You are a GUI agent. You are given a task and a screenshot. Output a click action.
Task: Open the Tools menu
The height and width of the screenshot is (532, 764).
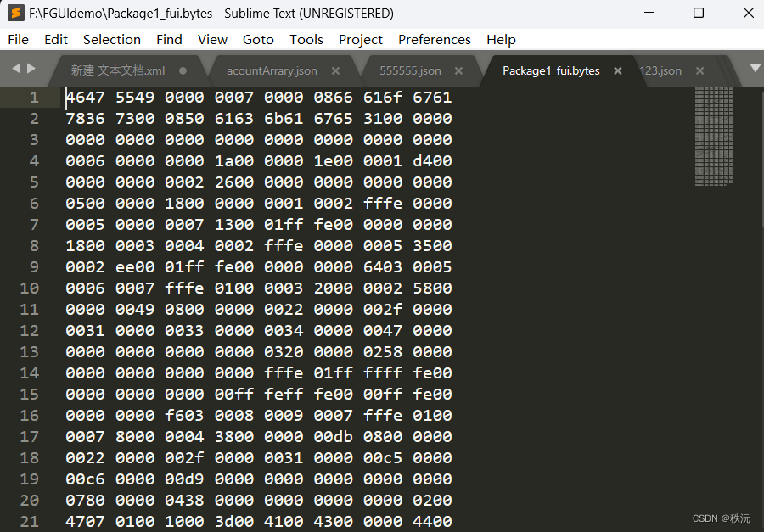(306, 40)
